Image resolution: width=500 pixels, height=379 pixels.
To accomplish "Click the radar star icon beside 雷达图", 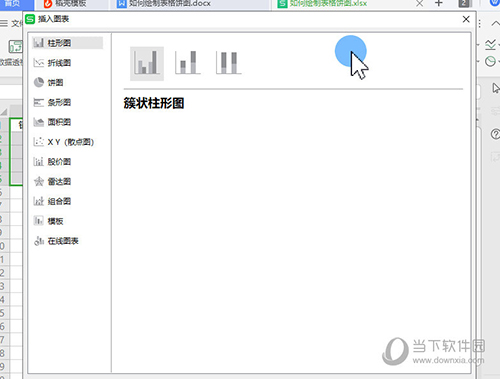I will pyautogui.click(x=39, y=181).
